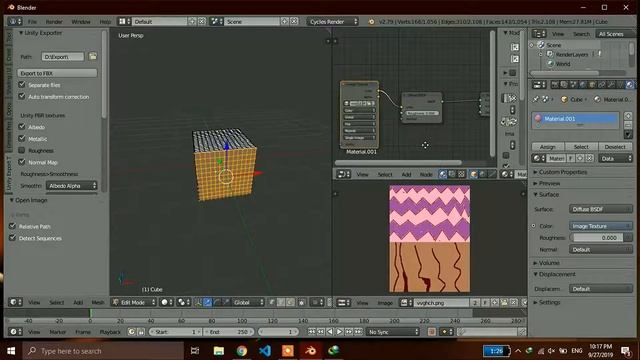
Task: Click the End frame field
Action: [x=229, y=332]
